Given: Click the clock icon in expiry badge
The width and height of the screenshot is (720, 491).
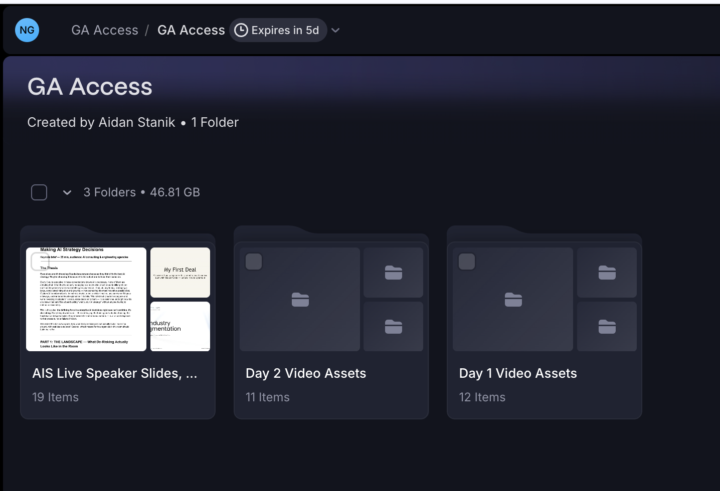Looking at the screenshot, I should (x=241, y=30).
